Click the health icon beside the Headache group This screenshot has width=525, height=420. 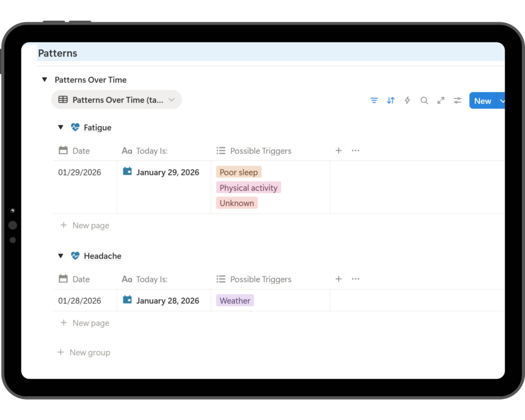(x=75, y=256)
